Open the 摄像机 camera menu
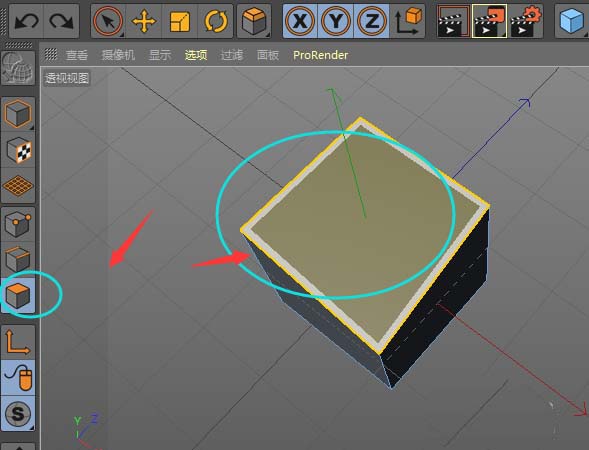The width and height of the screenshot is (589, 450). (x=118, y=55)
